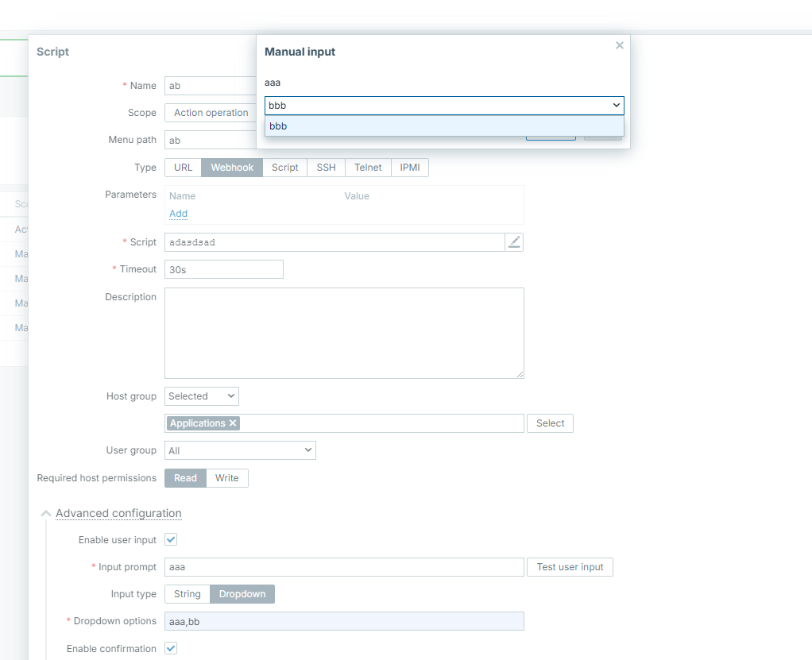Click the Add parameter link
This screenshot has height=660, width=812.
178,214
